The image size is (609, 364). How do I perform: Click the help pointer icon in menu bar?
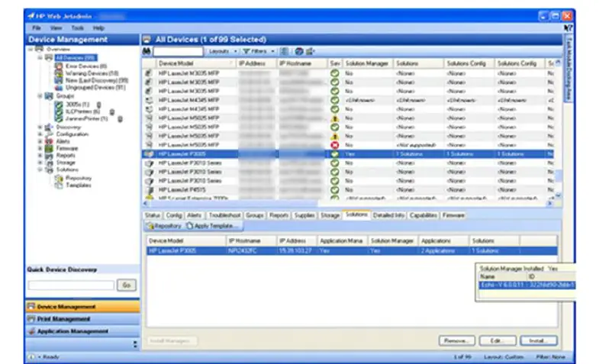pos(568,28)
